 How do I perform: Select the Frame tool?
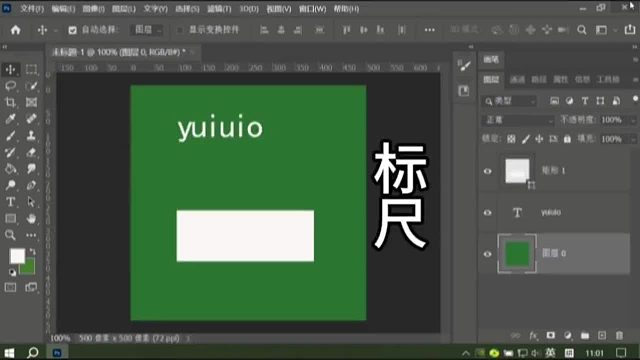(x=31, y=102)
